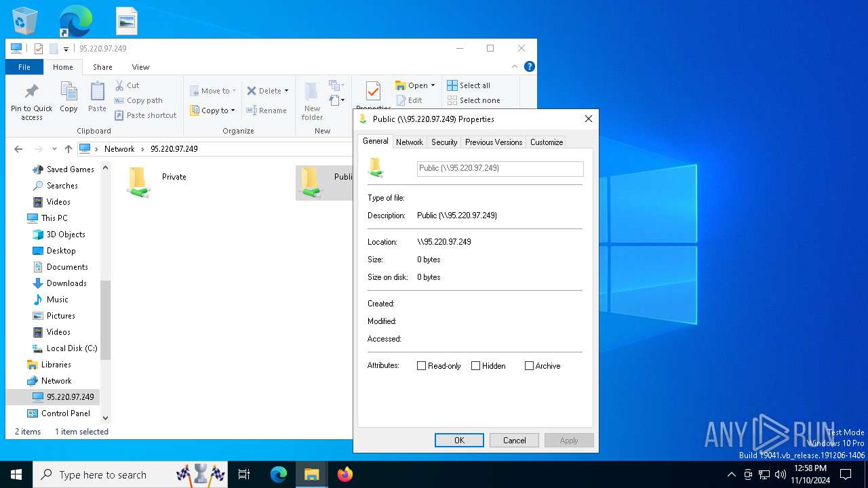Click the folder name field in Properties

point(500,169)
